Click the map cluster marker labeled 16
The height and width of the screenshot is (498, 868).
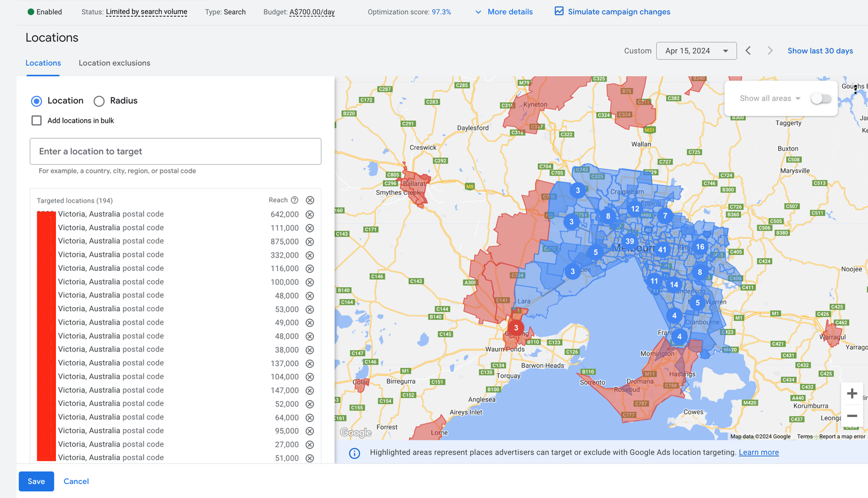click(x=700, y=246)
